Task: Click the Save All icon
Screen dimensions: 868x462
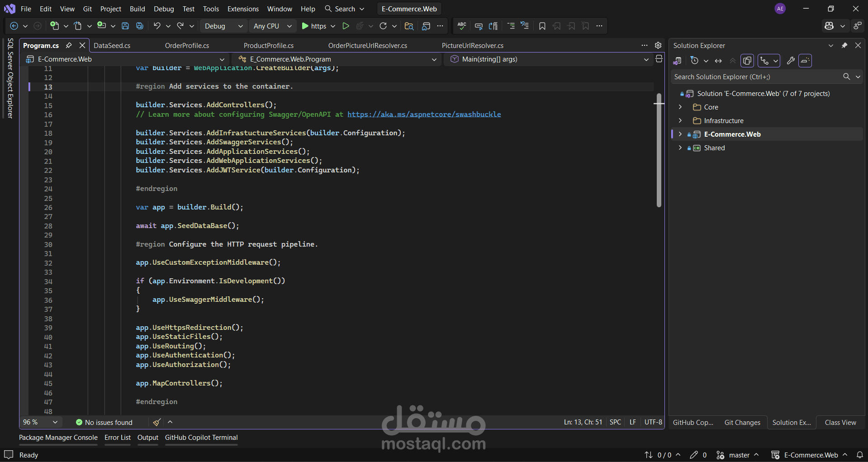Action: [140, 26]
